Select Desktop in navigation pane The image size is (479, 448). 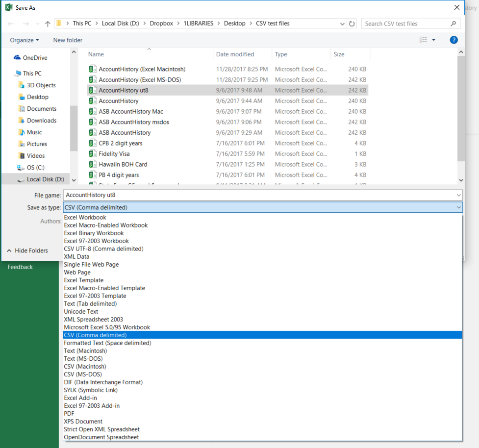tap(38, 97)
